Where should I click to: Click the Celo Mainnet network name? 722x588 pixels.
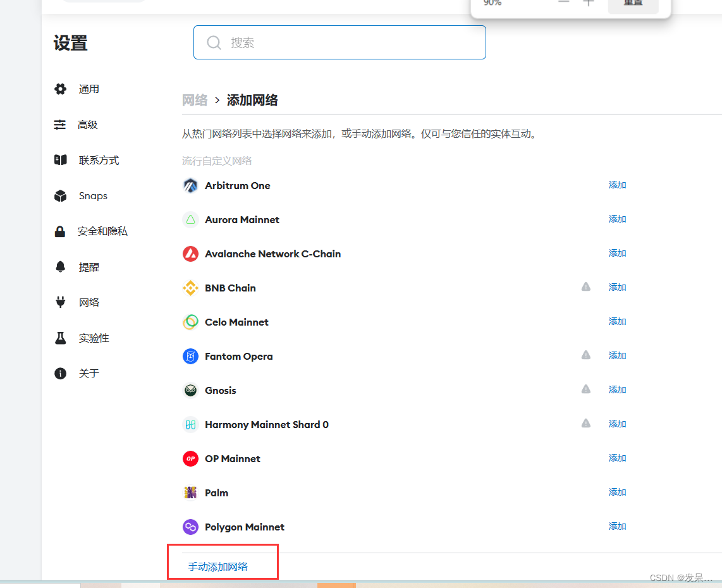[236, 322]
